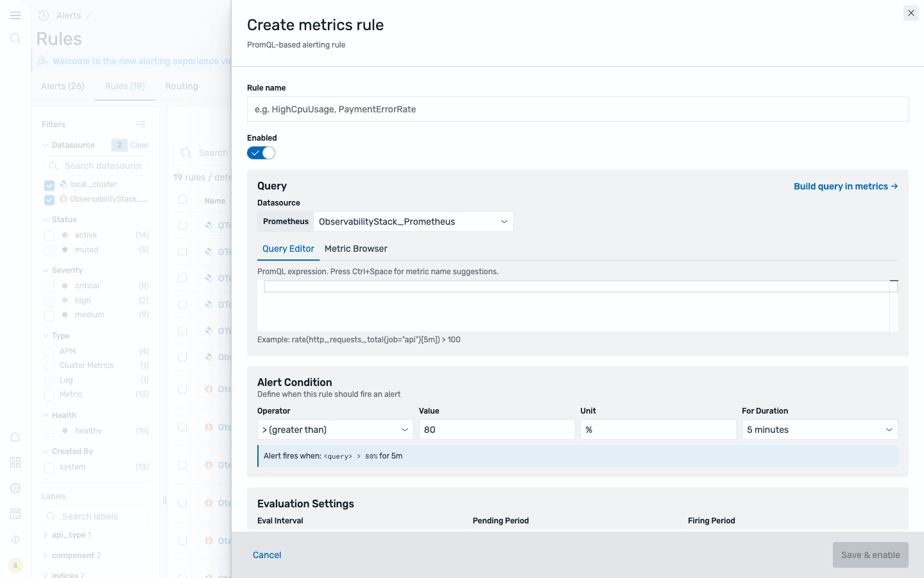Open the user avatar 'a' menu
Screen dimensions: 924x578
(15, 565)
